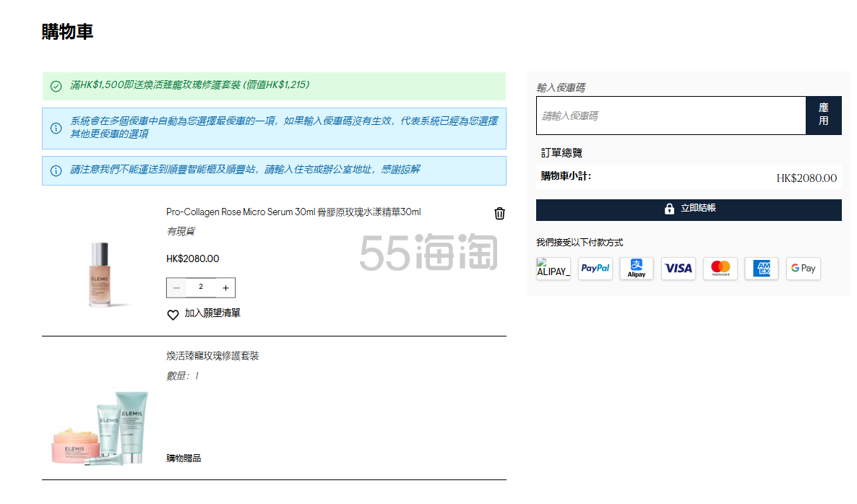The image size is (857, 504).
Task: Click the American Express icon
Action: (762, 269)
